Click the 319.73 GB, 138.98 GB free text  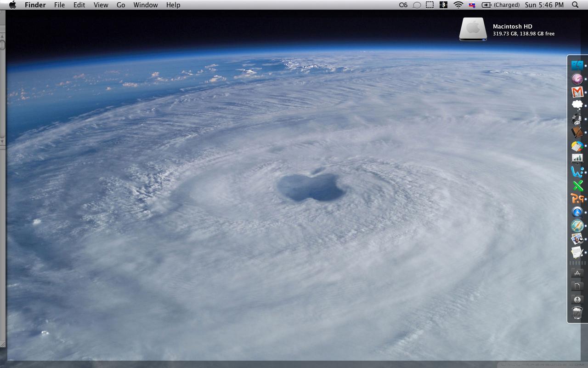click(x=524, y=34)
